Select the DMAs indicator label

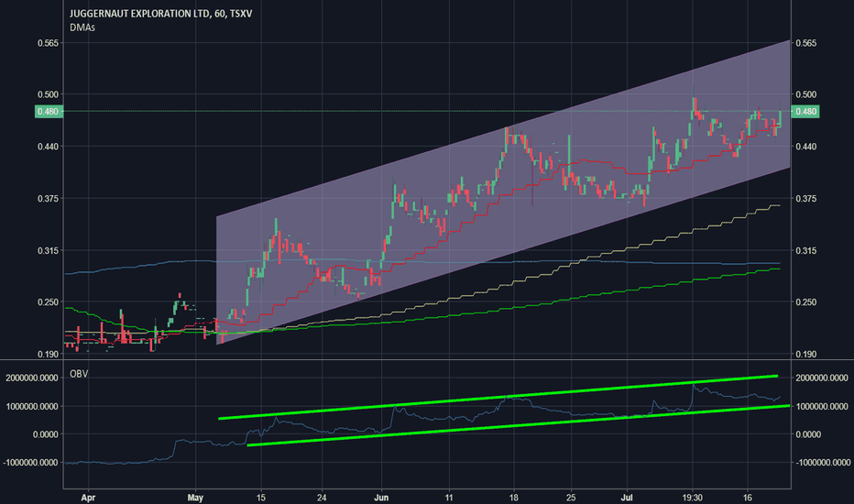pyautogui.click(x=82, y=27)
